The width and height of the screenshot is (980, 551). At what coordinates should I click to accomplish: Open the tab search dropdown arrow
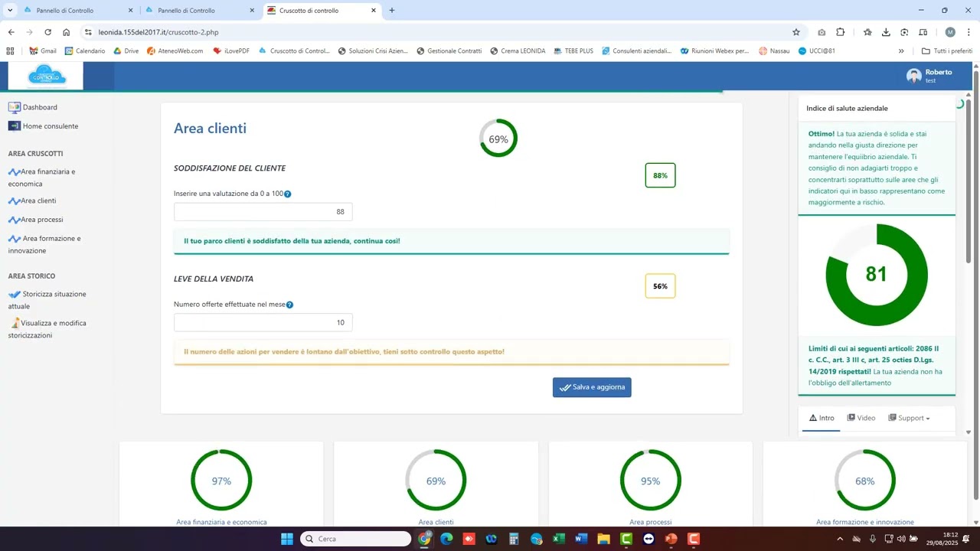[10, 10]
